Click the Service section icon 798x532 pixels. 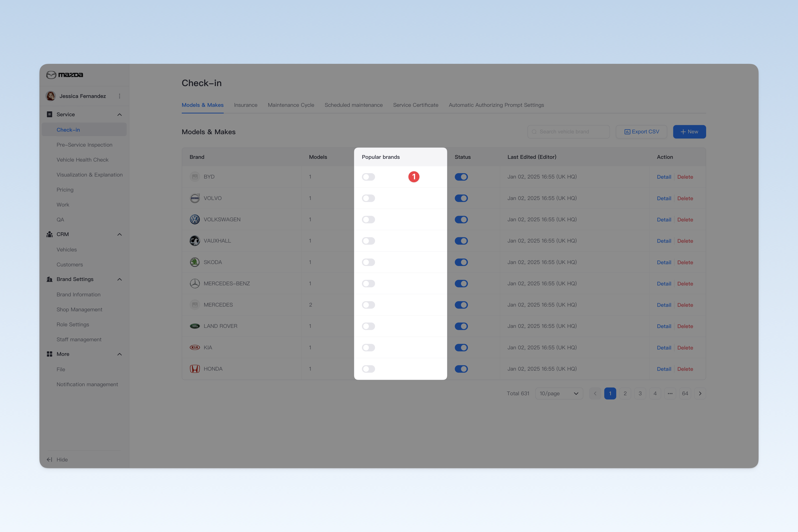(x=49, y=114)
